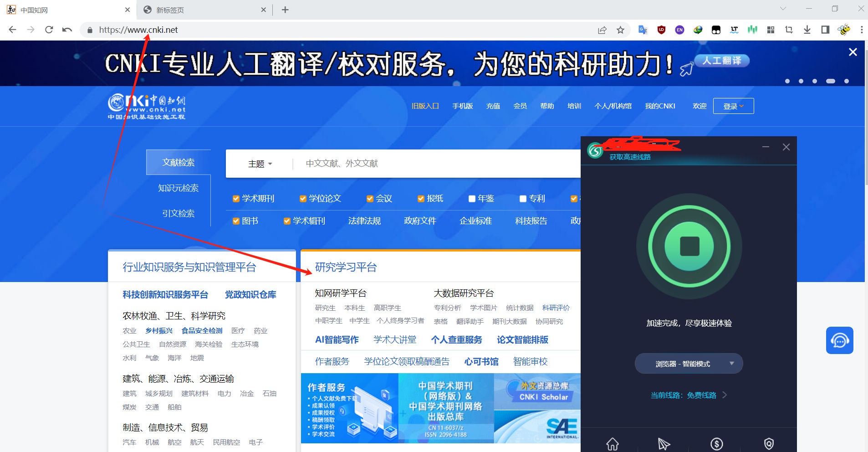Open the 个人查重服务 link

(456, 339)
